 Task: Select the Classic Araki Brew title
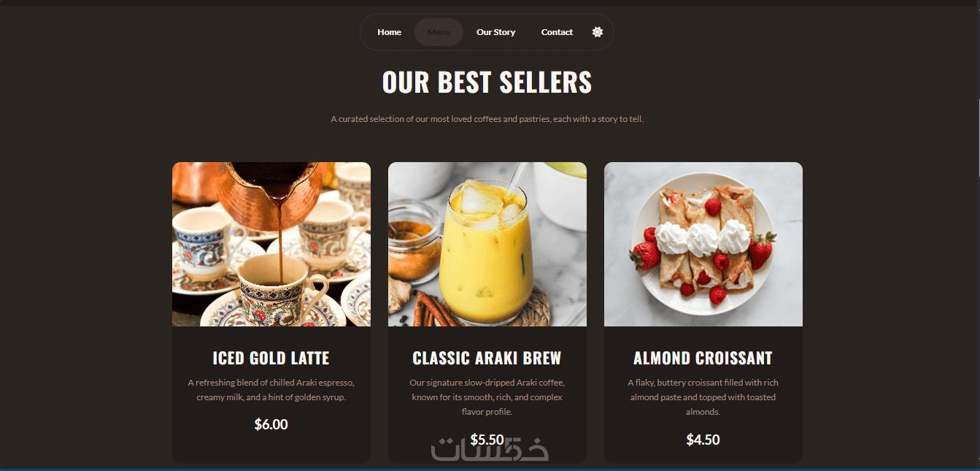[487, 359]
